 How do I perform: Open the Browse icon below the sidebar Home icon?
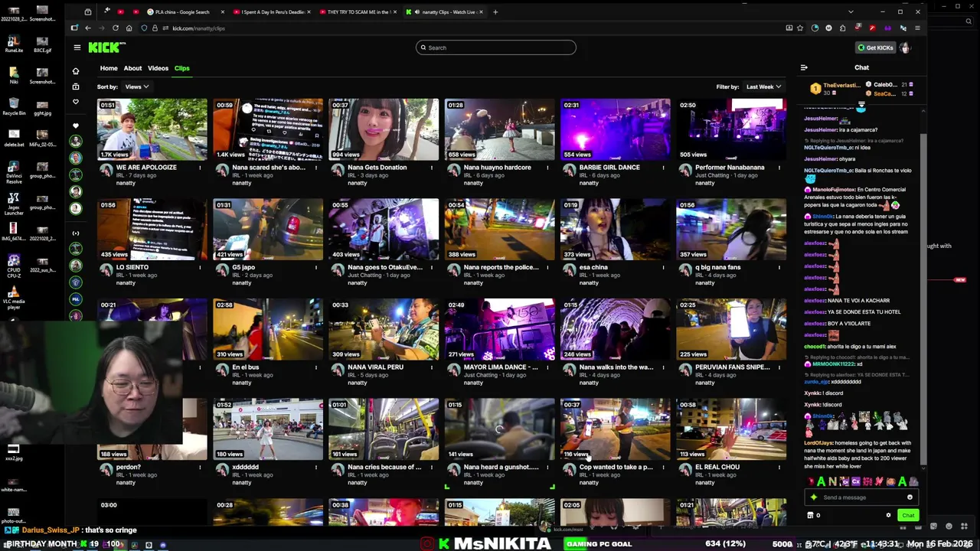pyautogui.click(x=75, y=86)
